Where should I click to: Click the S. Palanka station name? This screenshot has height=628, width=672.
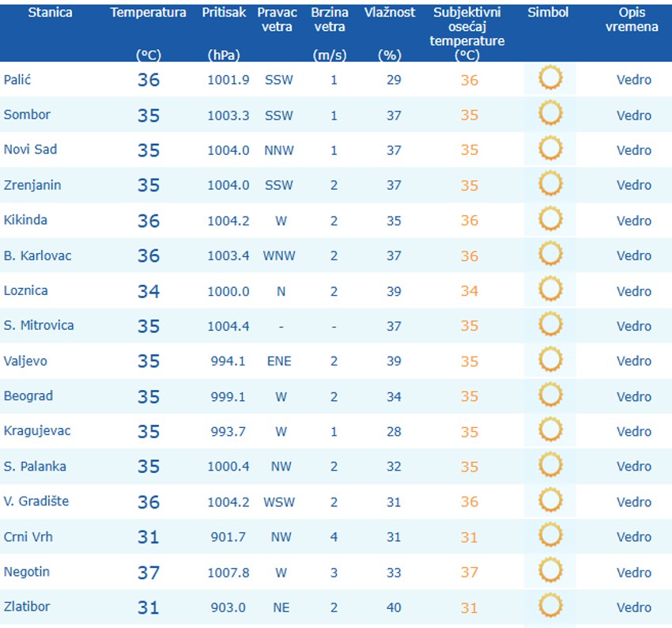35,466
